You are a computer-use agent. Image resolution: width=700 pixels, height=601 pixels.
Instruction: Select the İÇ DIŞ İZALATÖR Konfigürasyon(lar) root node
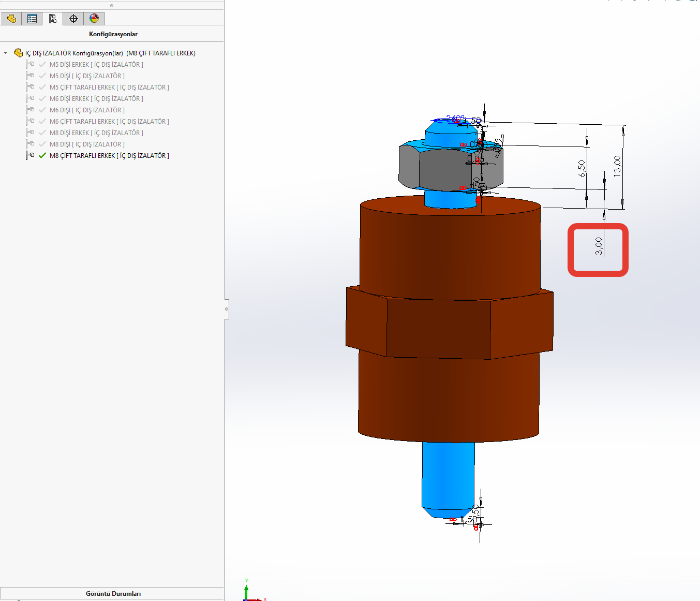pos(110,53)
